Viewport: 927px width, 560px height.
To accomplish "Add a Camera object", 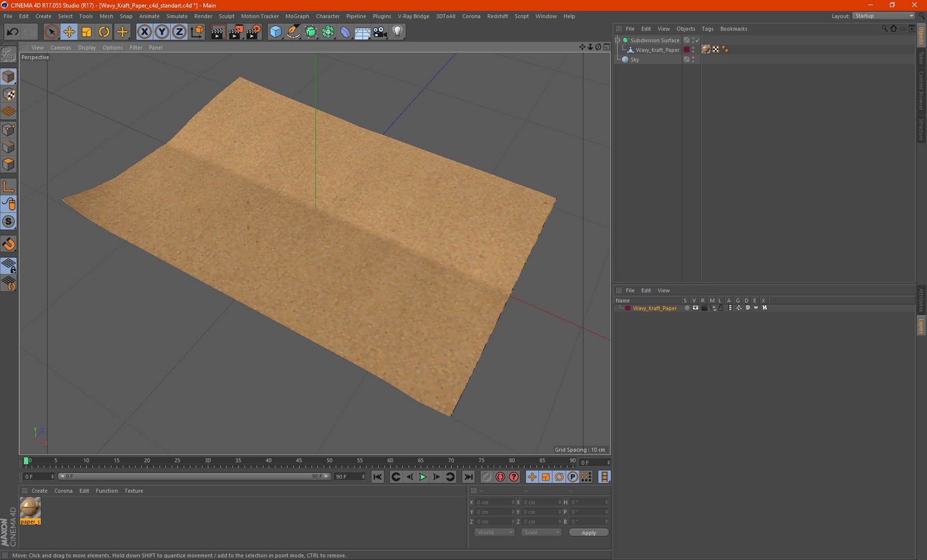I will (380, 32).
